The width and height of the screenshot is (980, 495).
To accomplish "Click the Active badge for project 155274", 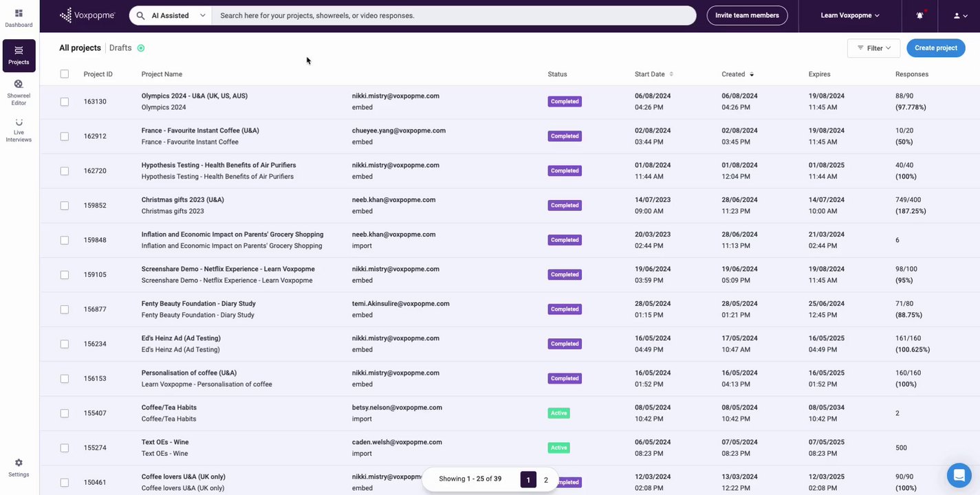I will 558,448.
